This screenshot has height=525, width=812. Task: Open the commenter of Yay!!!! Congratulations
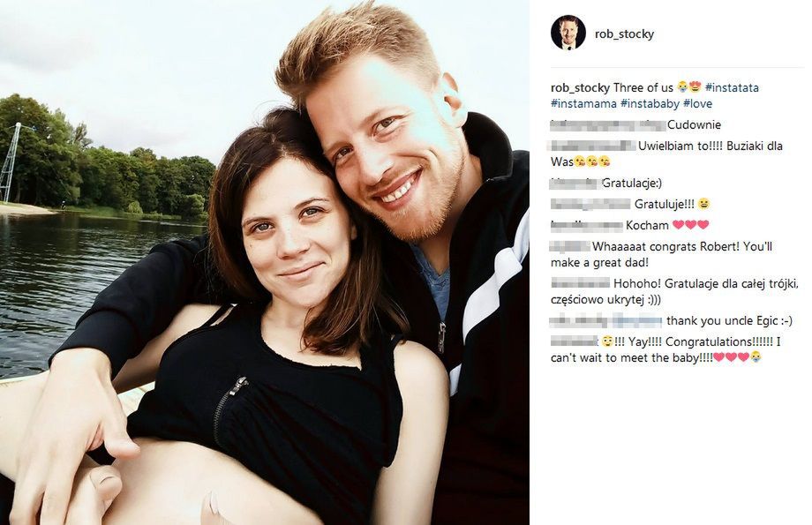pyautogui.click(x=575, y=341)
